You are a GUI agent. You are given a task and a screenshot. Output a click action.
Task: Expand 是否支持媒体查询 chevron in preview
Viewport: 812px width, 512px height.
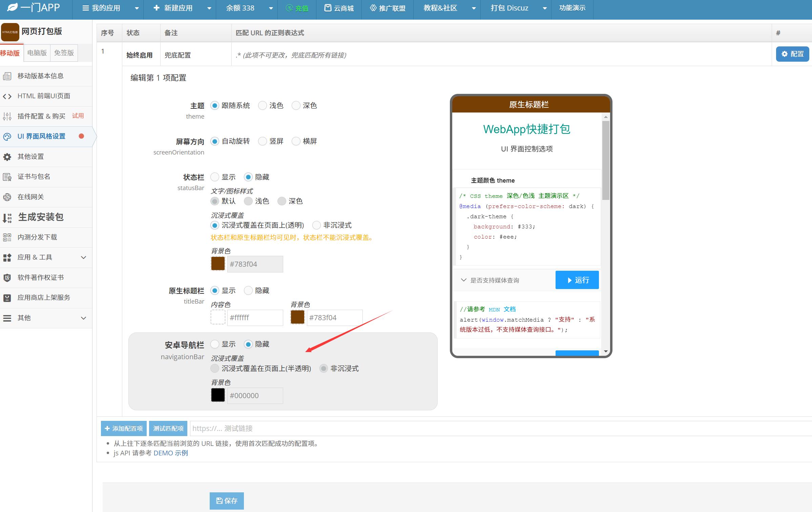(x=463, y=280)
